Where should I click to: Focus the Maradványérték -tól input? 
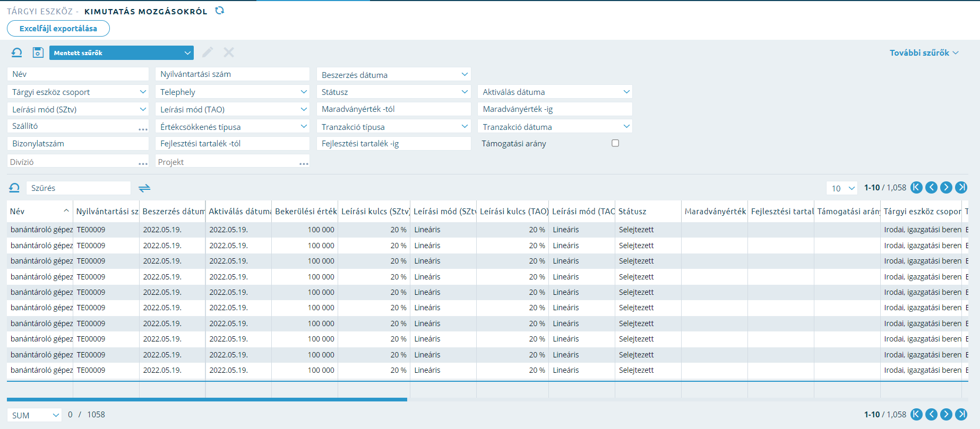[393, 109]
